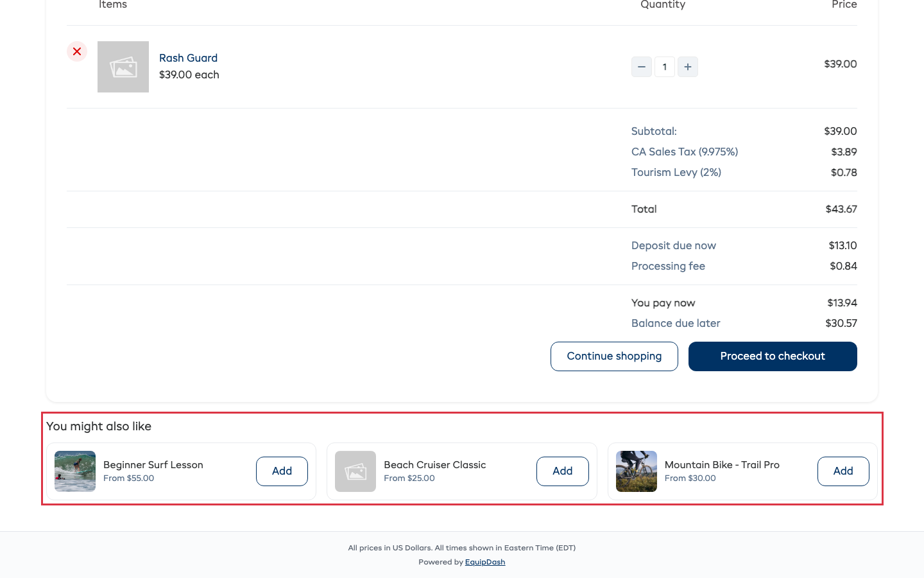Click the Subtotal label
Screen dimensions: 924x578
tap(654, 132)
